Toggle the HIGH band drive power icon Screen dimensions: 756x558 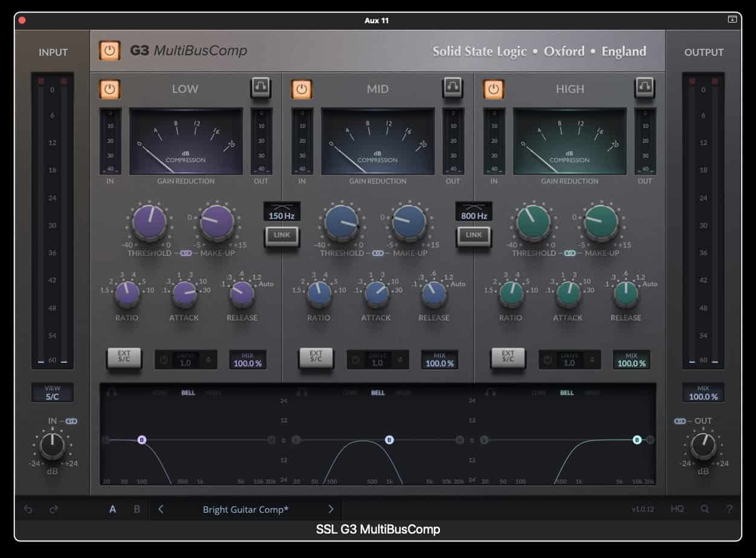[548, 360]
